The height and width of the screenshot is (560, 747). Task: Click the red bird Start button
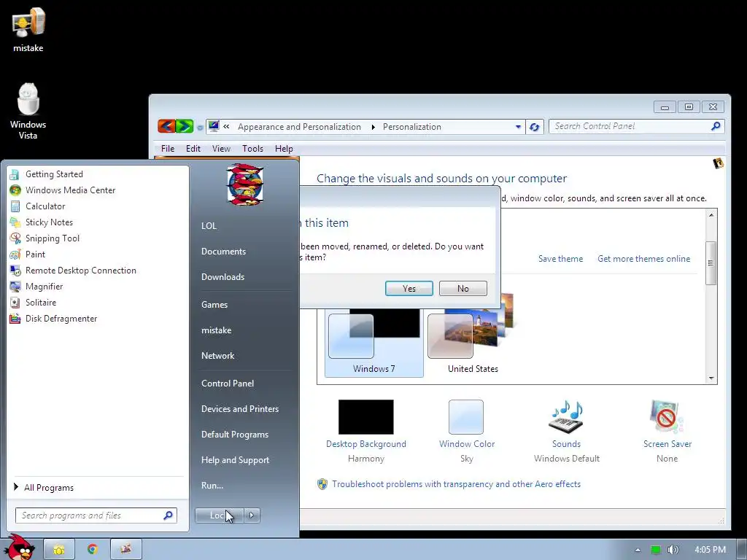[x=20, y=547]
